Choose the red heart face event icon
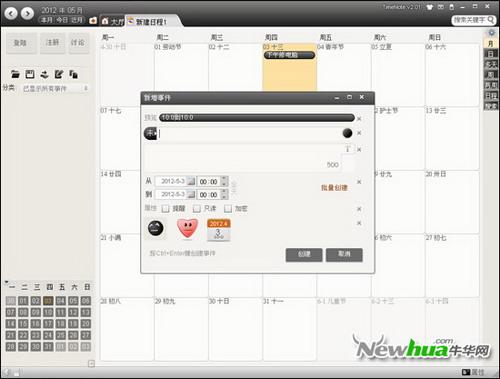This screenshot has width=500, height=379. 187,228
